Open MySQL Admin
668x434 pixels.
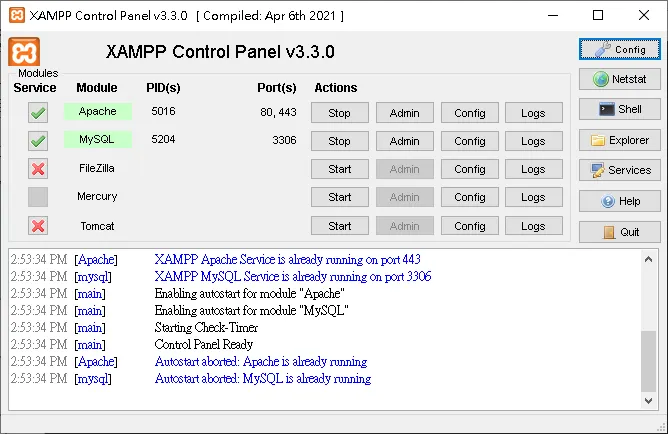point(405,141)
